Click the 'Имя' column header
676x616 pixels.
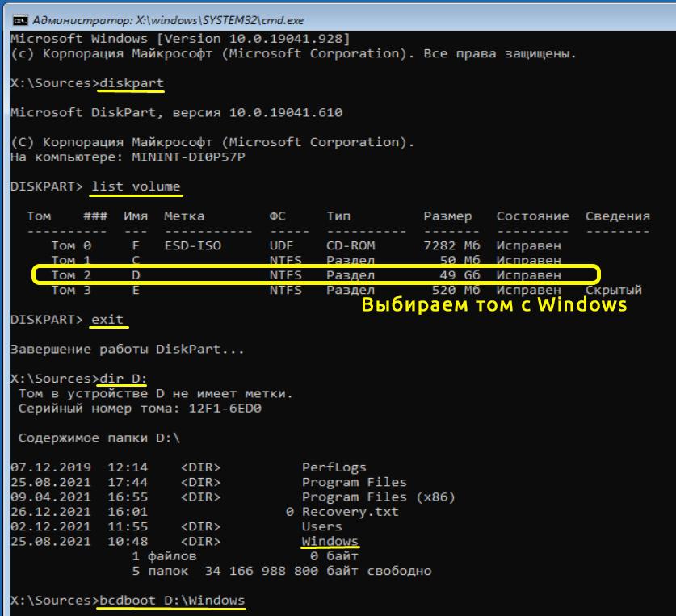[x=136, y=216]
